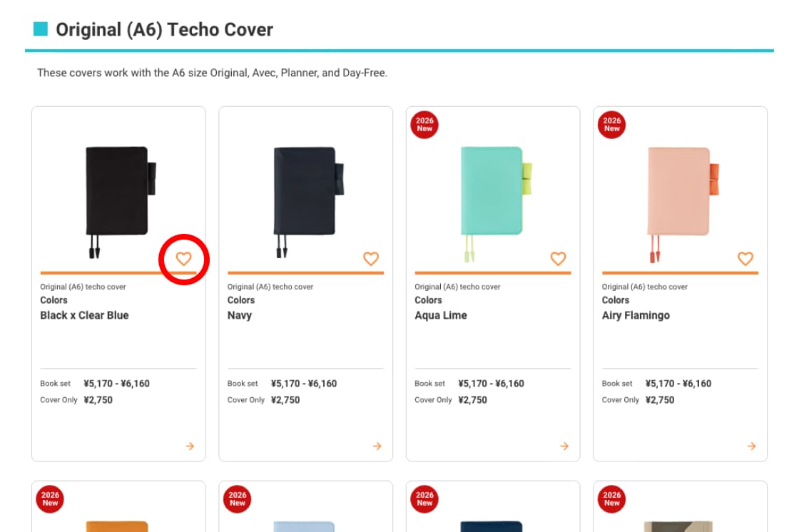The width and height of the screenshot is (799, 532).
Task: Open the Aqua Lime product title
Action: 441,315
